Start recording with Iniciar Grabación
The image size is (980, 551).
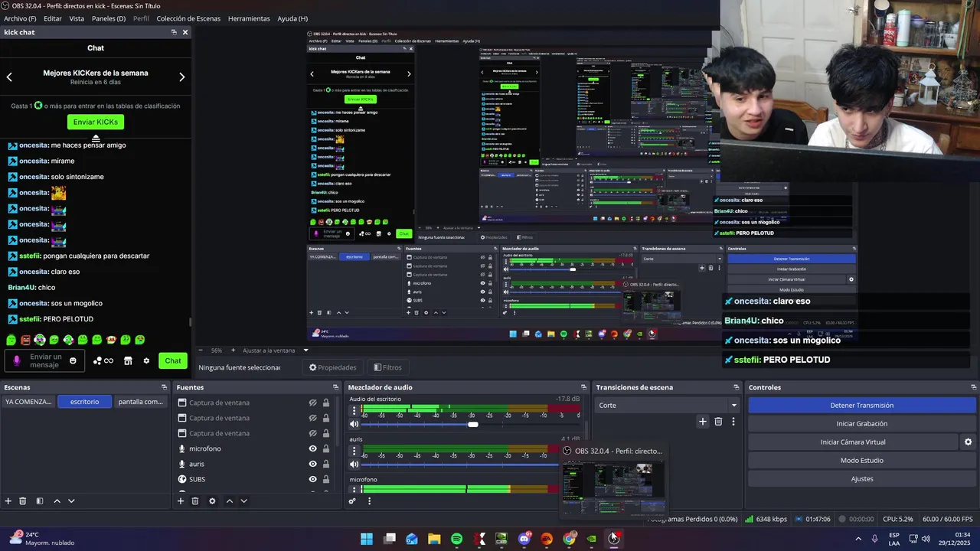pyautogui.click(x=862, y=424)
